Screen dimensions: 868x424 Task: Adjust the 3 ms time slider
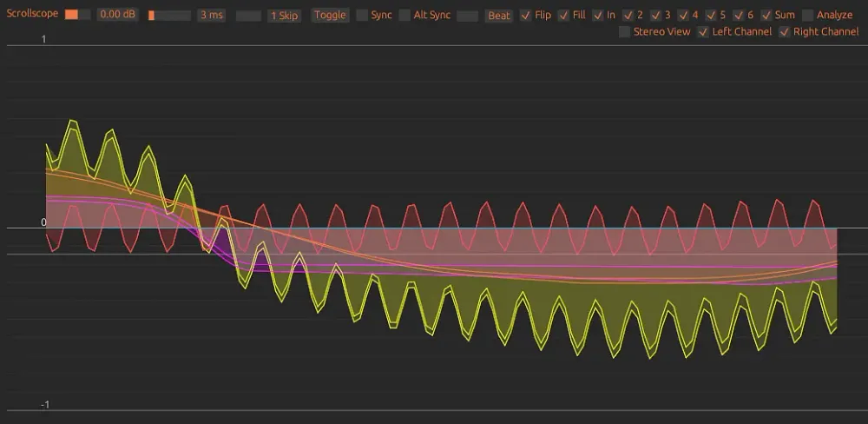(x=169, y=16)
